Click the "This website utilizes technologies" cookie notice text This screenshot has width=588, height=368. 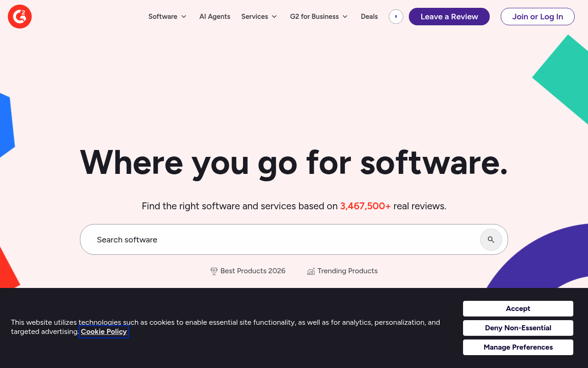pyautogui.click(x=226, y=327)
